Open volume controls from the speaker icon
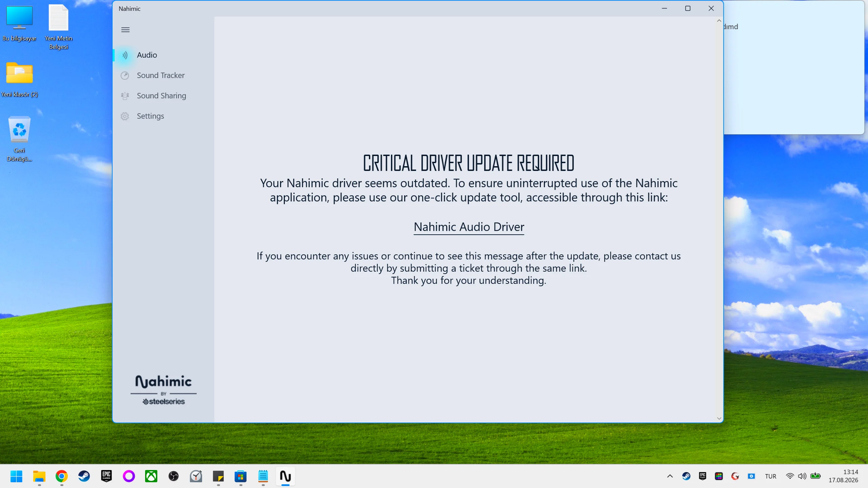 click(x=802, y=476)
